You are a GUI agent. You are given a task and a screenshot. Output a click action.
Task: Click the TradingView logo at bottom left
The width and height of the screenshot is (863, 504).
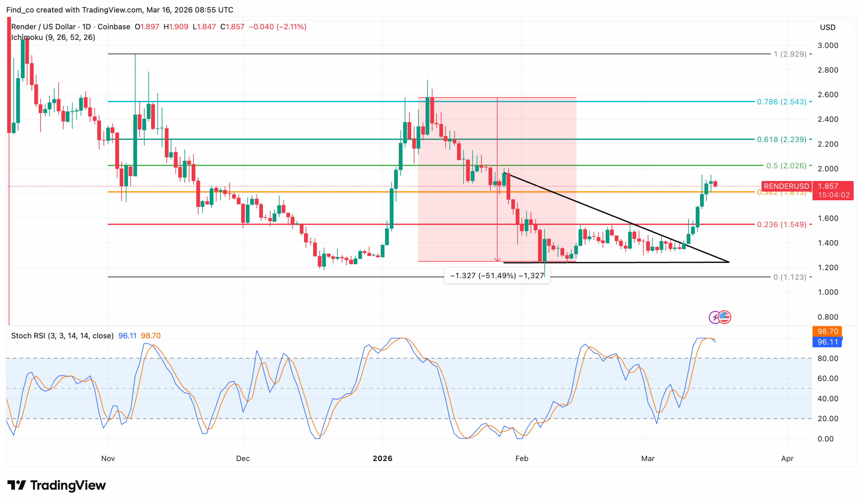pyautogui.click(x=57, y=485)
